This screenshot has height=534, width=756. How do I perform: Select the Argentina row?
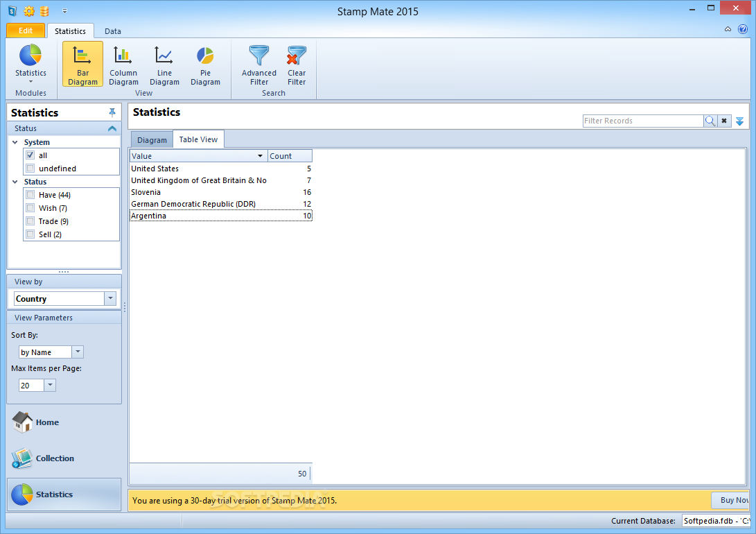(x=221, y=216)
